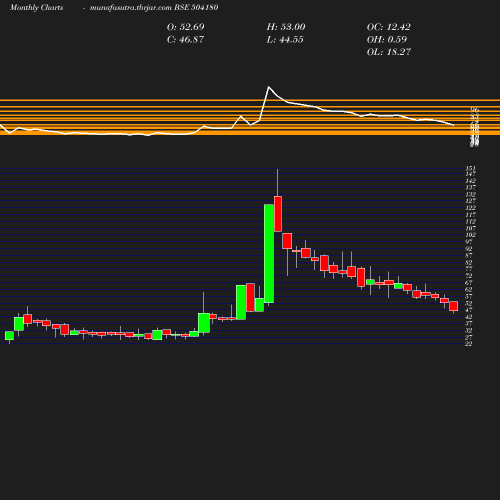Select the "OH: 0.59" reading
Screen dimensions: 500x500
(387, 39)
